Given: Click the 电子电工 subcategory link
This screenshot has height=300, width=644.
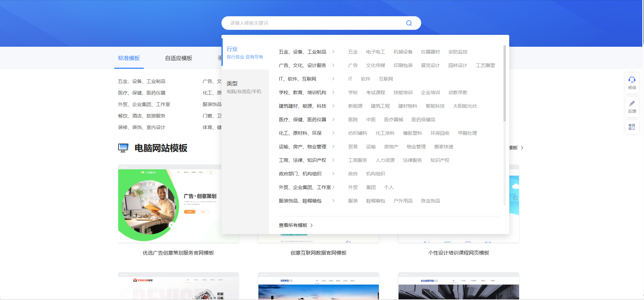Looking at the screenshot, I should coord(375,52).
